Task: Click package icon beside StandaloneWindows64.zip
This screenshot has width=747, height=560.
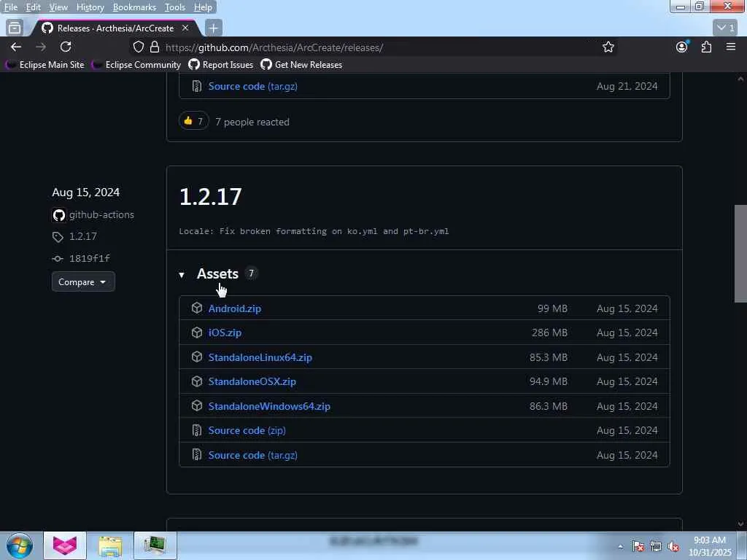Action: pos(197,406)
